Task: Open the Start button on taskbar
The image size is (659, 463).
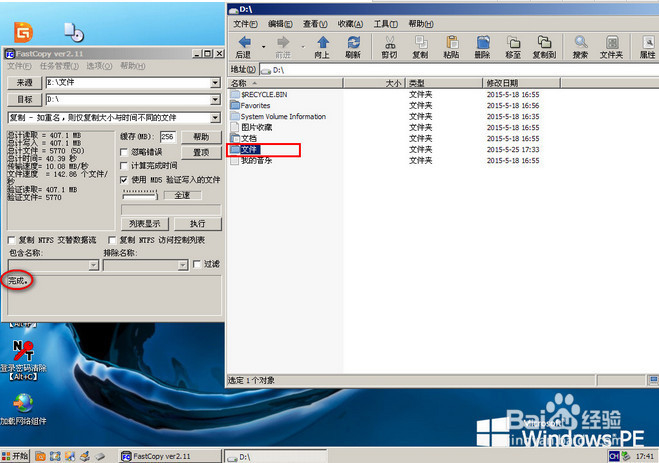Action: tap(15, 456)
